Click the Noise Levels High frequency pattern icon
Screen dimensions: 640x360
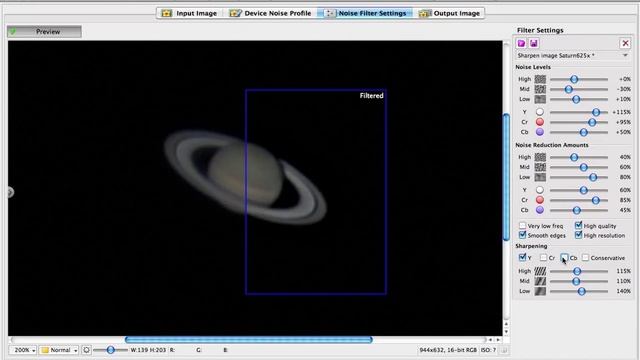point(540,79)
